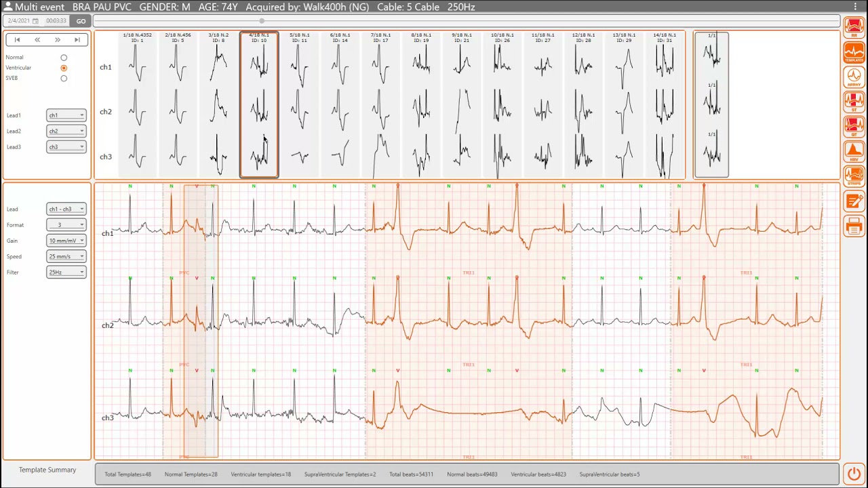This screenshot has height=488, width=868.
Task: Open the Lead1 channel dropdown
Action: click(x=66, y=115)
